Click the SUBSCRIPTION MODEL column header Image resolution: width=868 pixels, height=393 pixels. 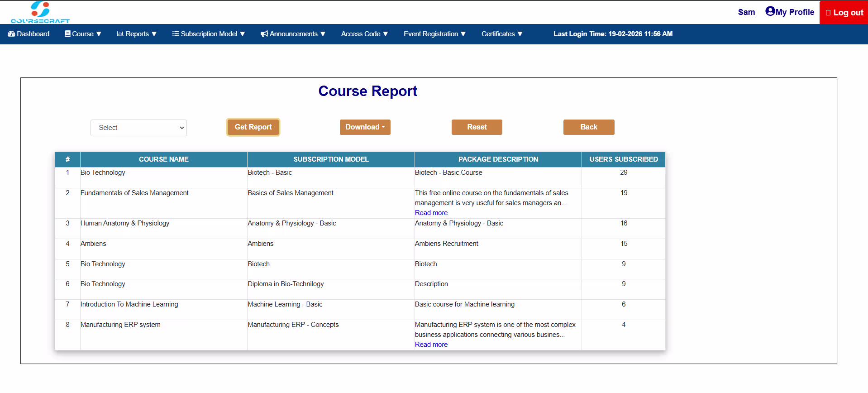(x=331, y=159)
